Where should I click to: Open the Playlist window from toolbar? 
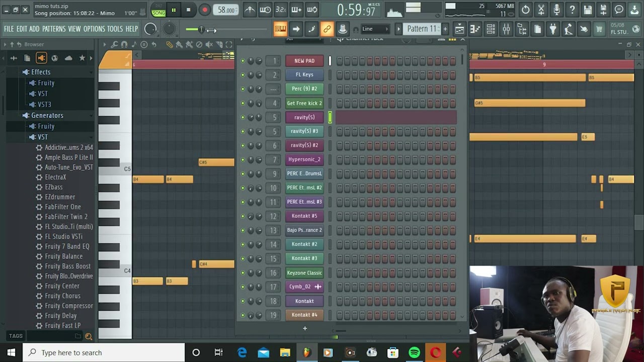point(459,29)
